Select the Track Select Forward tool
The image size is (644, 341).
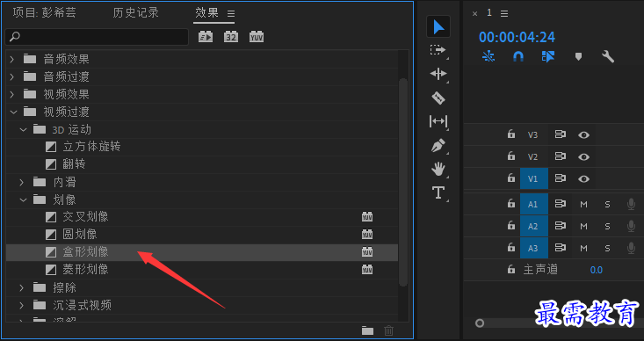pos(438,50)
